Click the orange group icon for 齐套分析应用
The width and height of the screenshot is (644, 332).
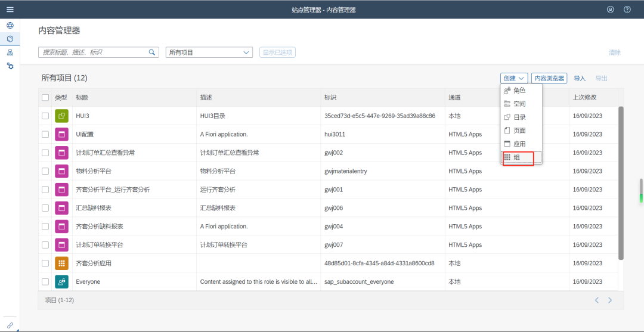(61, 263)
